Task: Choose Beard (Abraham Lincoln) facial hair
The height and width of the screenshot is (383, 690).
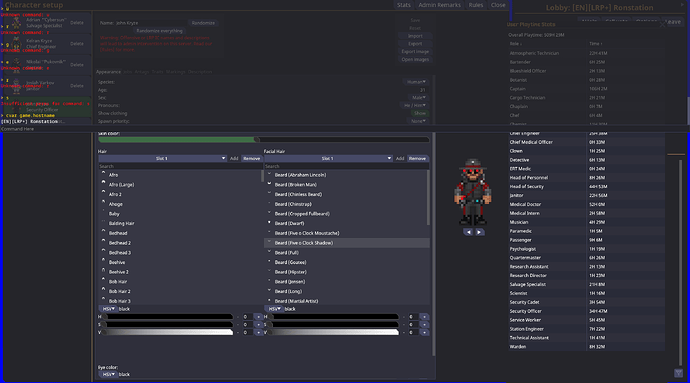Action: 345,175
